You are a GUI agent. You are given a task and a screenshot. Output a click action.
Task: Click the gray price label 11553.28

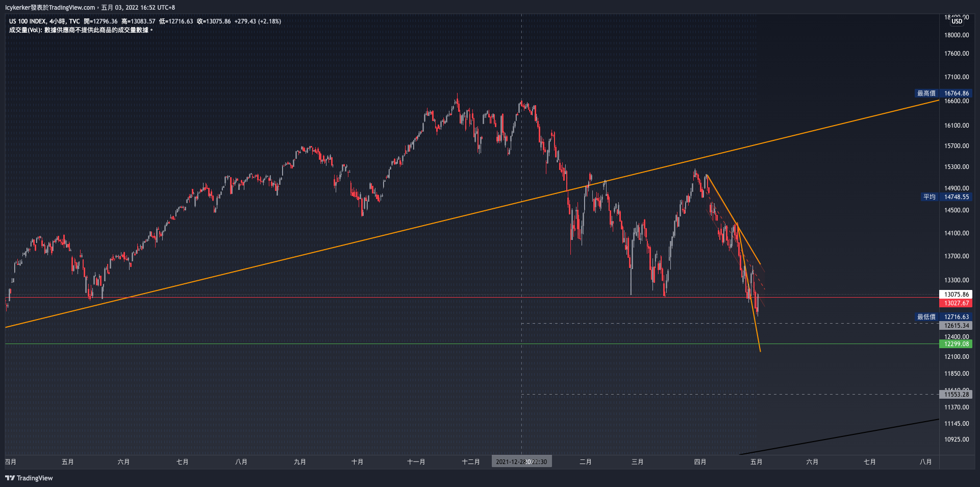coord(956,395)
